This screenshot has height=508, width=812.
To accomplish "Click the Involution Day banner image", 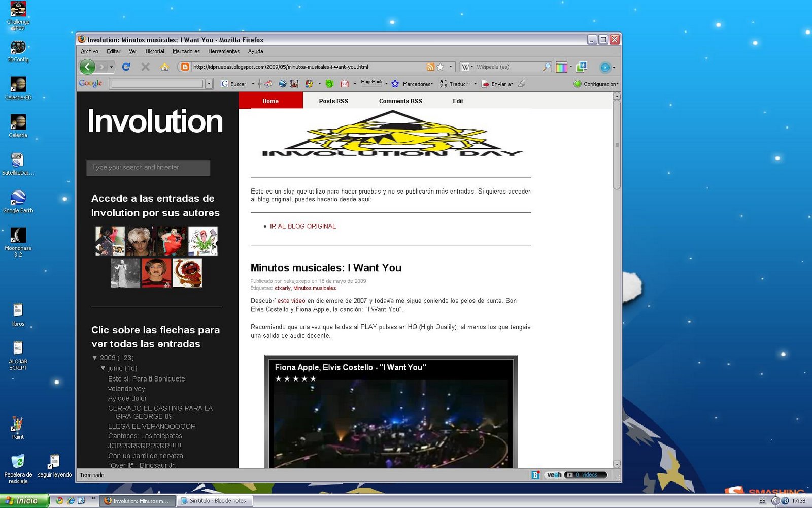I will (x=392, y=134).
